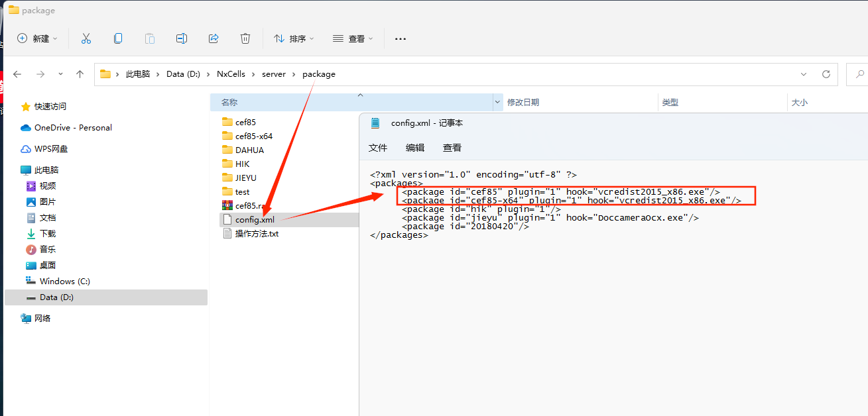Open the 编辑 menu in Notepad
Screen dimensions: 868x416
click(415, 148)
